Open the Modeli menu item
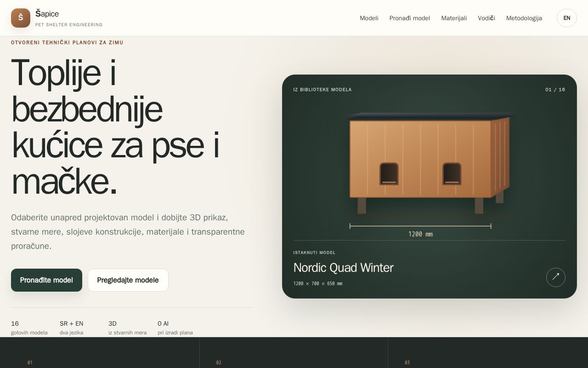Viewport: 588px width, 368px height. (x=369, y=18)
